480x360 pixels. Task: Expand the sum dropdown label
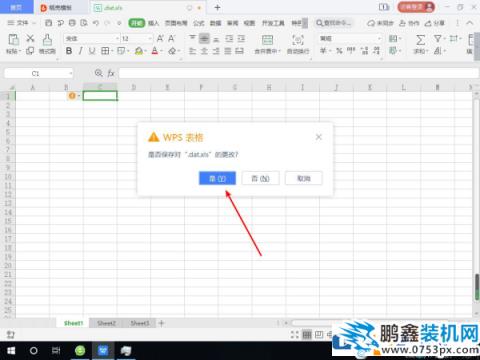pyautogui.click(x=421, y=51)
